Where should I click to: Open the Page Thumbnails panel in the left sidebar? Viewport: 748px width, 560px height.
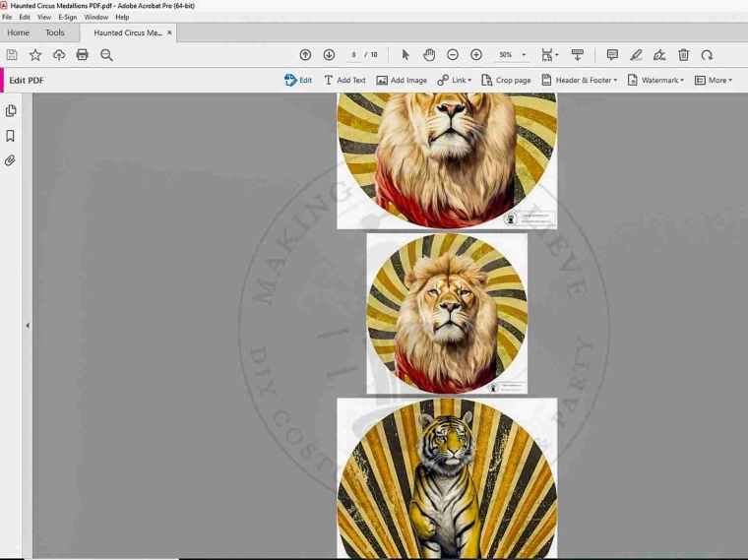click(11, 111)
